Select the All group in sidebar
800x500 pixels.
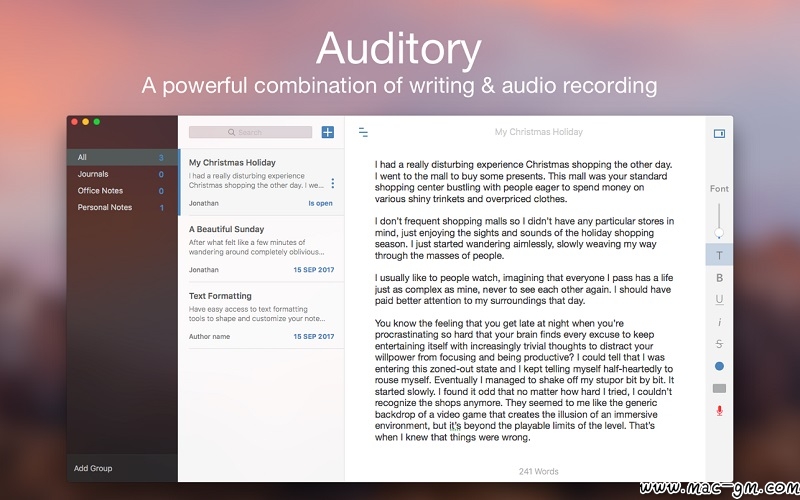tap(122, 157)
